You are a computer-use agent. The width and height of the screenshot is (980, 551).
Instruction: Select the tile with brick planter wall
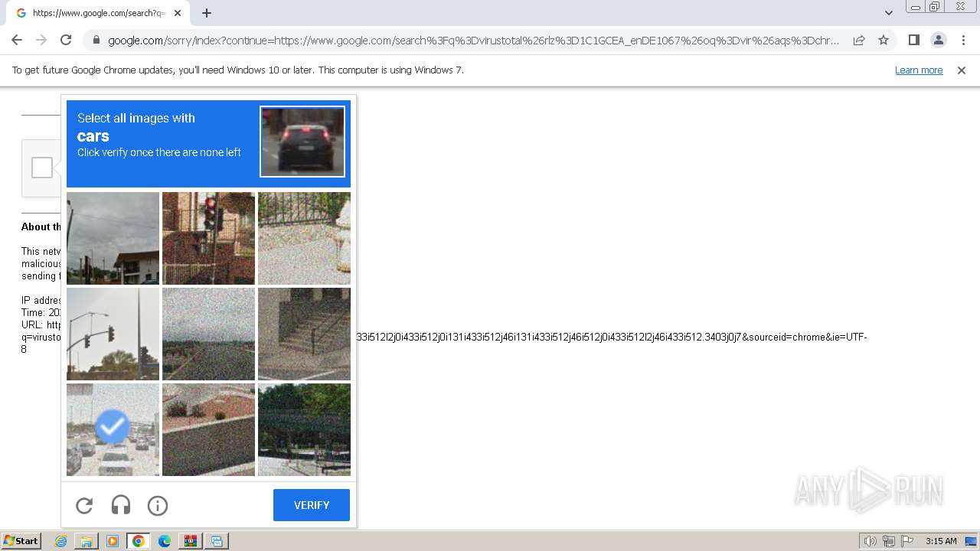coord(208,429)
